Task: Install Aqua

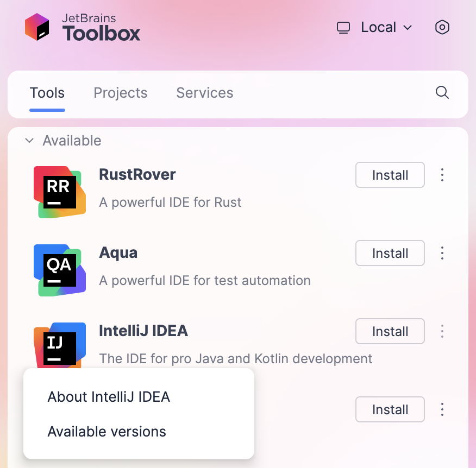Action: [x=390, y=253]
